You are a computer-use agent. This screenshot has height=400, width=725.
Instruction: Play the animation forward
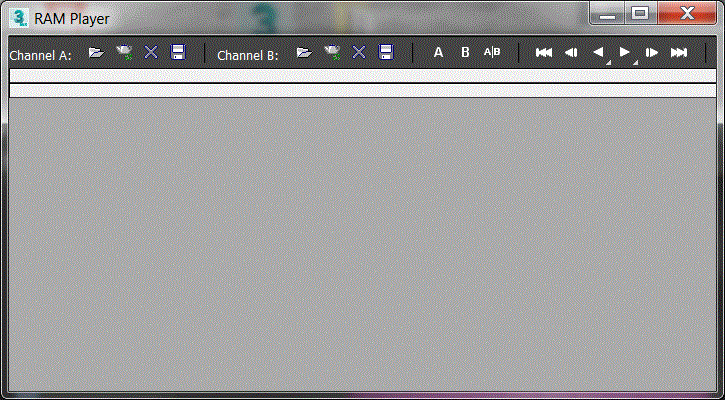click(625, 52)
